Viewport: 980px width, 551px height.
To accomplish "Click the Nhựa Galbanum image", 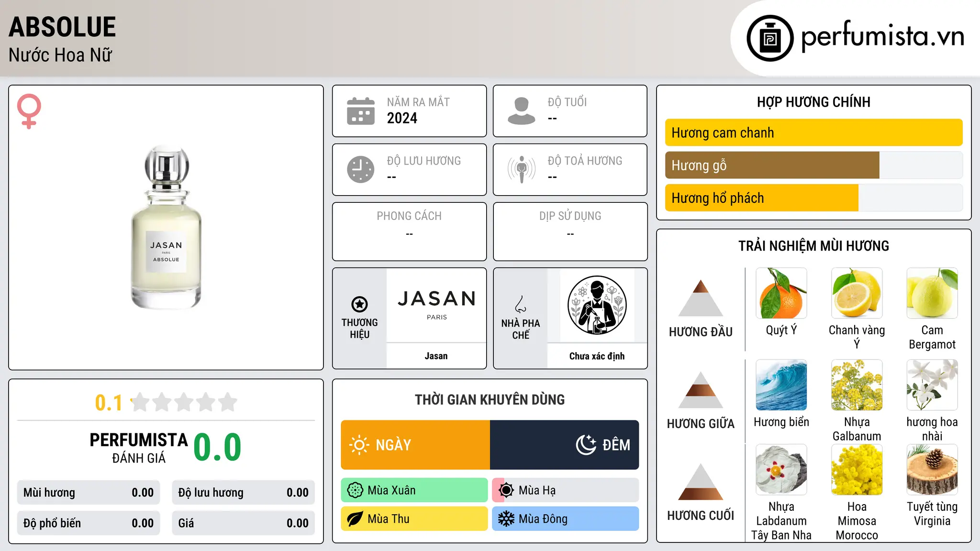I will coord(857,385).
